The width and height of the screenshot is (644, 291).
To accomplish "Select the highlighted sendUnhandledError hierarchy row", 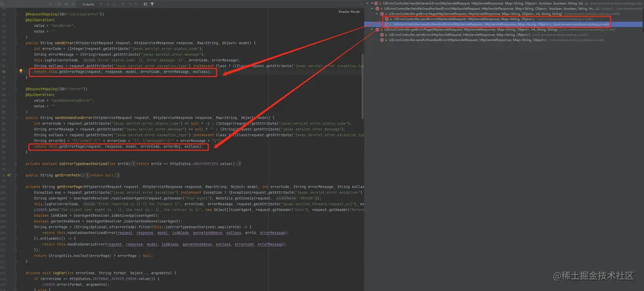I will (505, 24).
